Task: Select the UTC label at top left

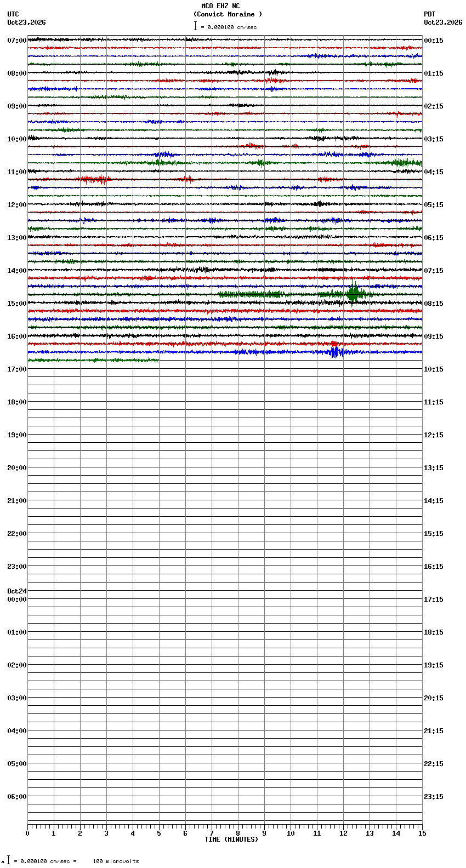Action: click(x=13, y=14)
